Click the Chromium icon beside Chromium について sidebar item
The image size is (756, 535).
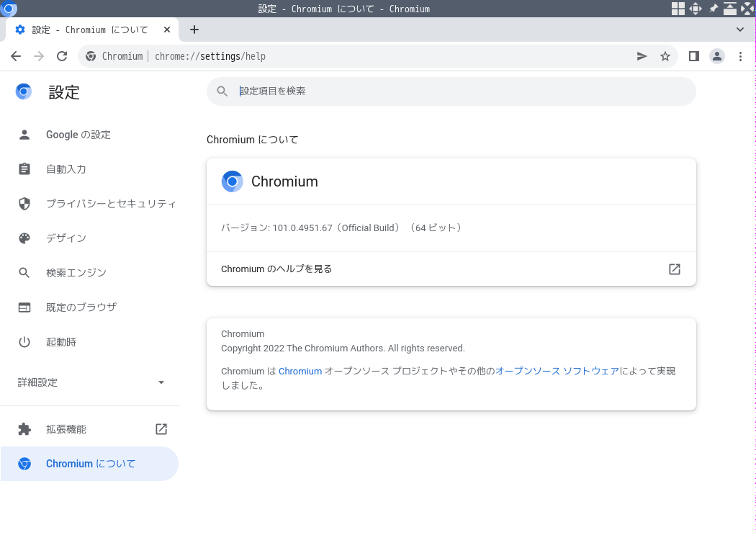click(x=24, y=464)
